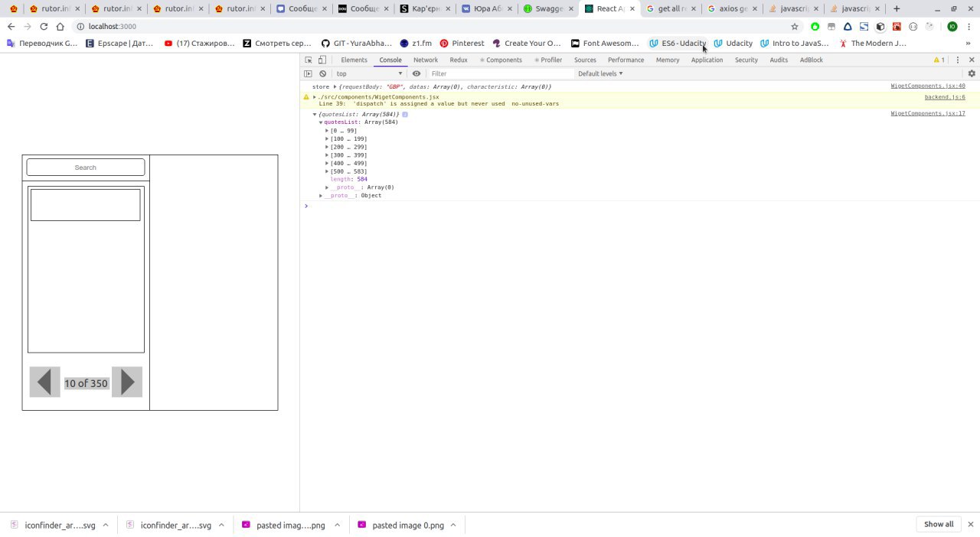Expand the [500 … 583] range
This screenshot has width=980, height=537.
tap(327, 171)
